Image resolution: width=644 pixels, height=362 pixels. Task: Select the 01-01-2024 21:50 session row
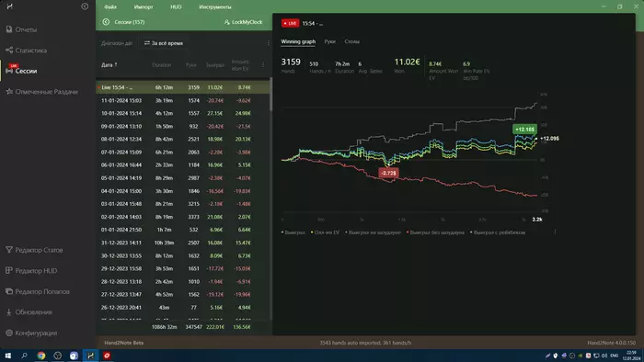(x=183, y=230)
